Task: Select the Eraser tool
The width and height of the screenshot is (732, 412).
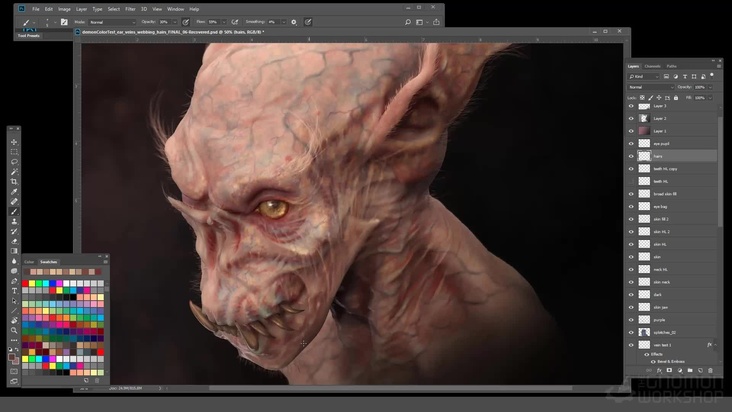Action: (14, 241)
